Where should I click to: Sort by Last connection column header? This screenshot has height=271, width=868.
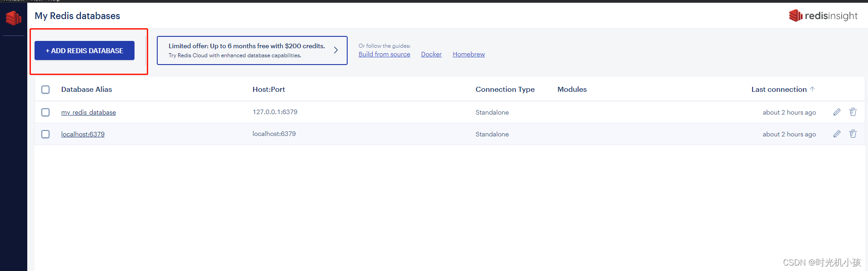pyautogui.click(x=779, y=90)
